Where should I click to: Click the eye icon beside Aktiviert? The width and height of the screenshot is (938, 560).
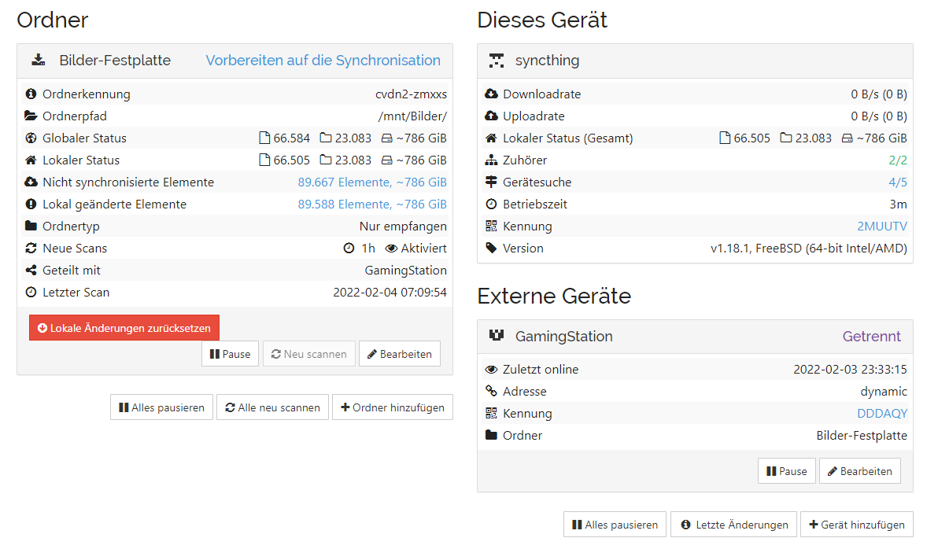(391, 249)
